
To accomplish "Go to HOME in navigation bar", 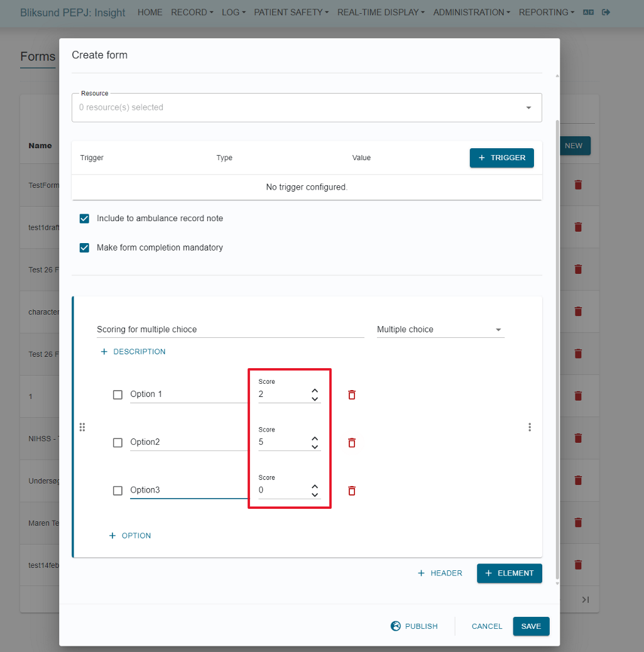I will (x=150, y=13).
